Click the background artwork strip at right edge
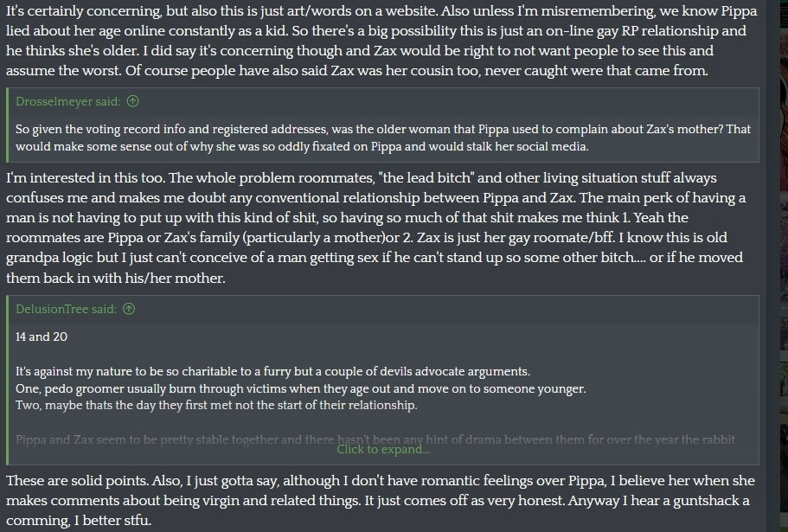This screenshot has width=788, height=532. [784, 266]
